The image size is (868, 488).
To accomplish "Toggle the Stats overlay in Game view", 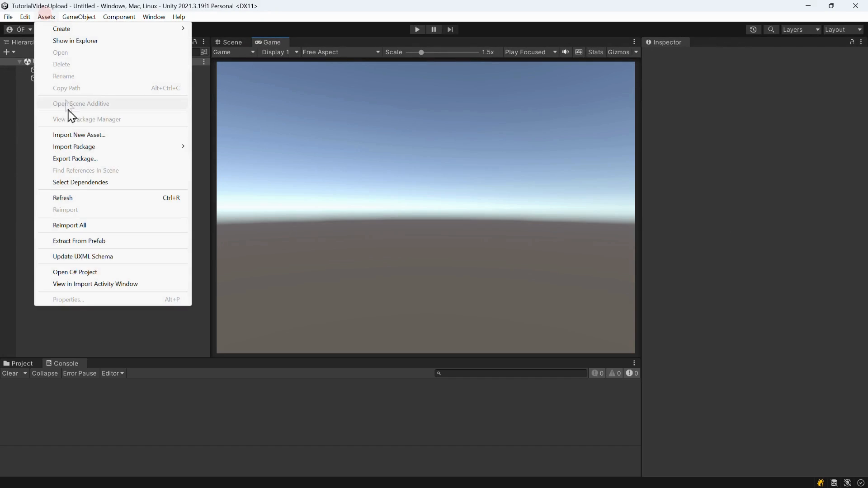I will point(595,52).
